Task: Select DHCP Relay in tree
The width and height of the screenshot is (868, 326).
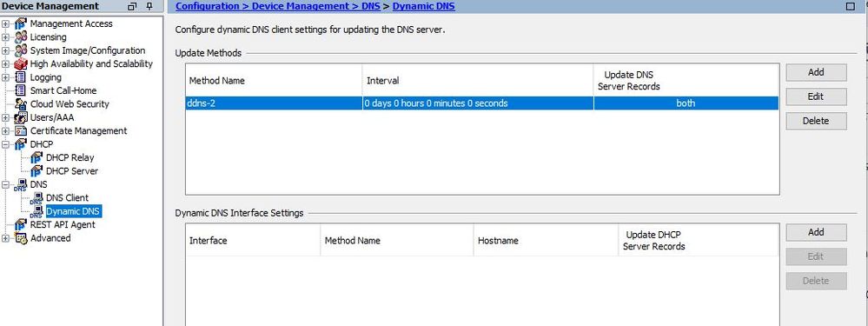Action: [x=70, y=157]
